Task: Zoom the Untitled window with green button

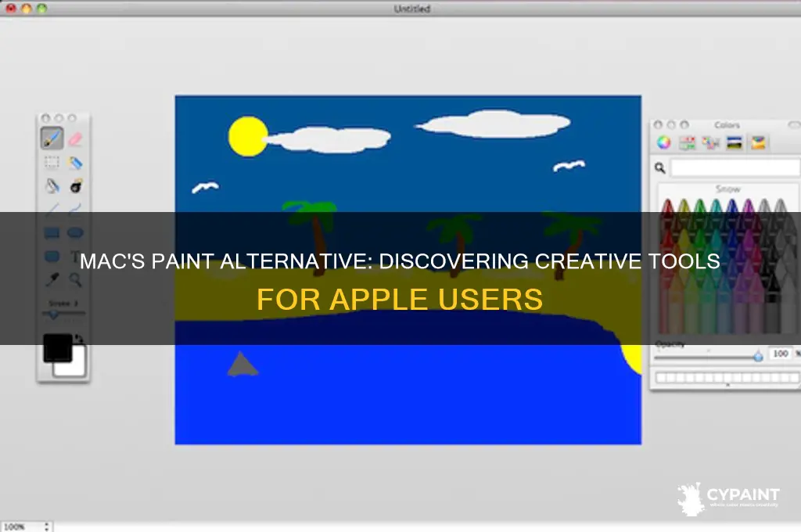Action: click(41, 8)
